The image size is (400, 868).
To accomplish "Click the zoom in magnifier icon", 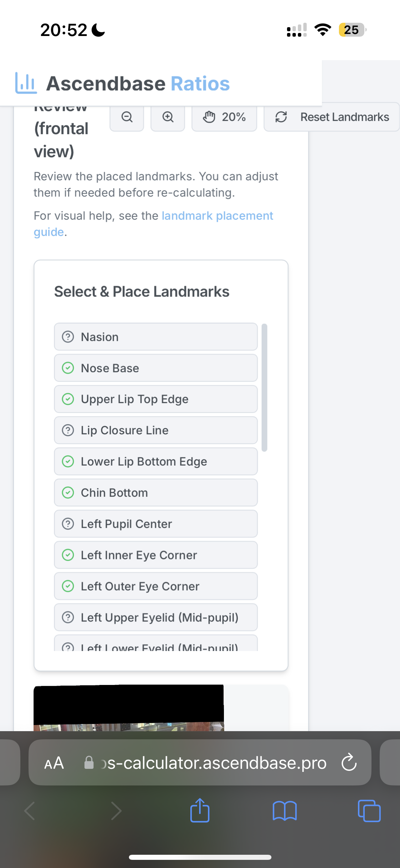I will click(x=168, y=117).
